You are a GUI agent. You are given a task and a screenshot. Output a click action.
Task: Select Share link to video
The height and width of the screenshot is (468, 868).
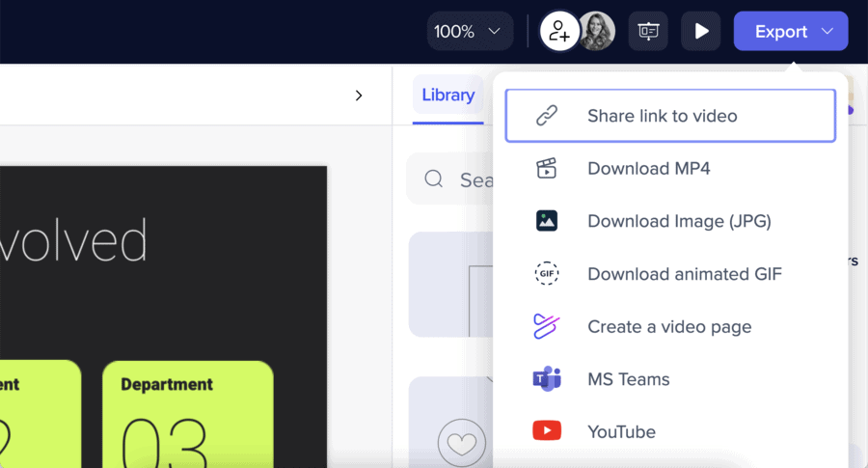click(670, 116)
